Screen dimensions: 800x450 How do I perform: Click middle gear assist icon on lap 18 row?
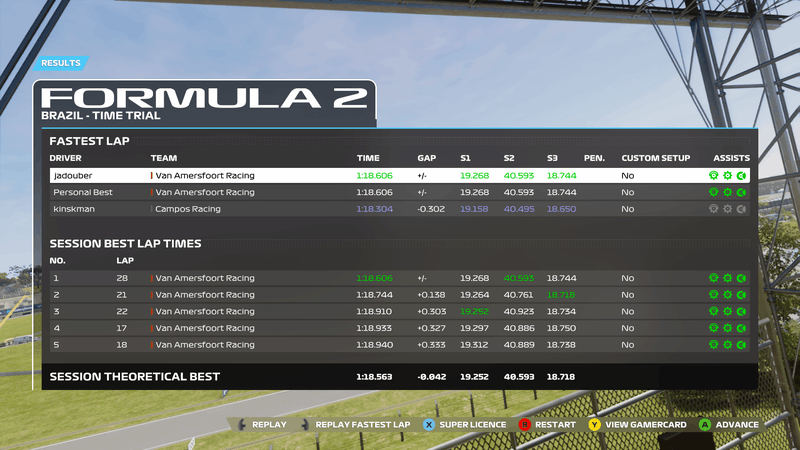click(x=728, y=345)
